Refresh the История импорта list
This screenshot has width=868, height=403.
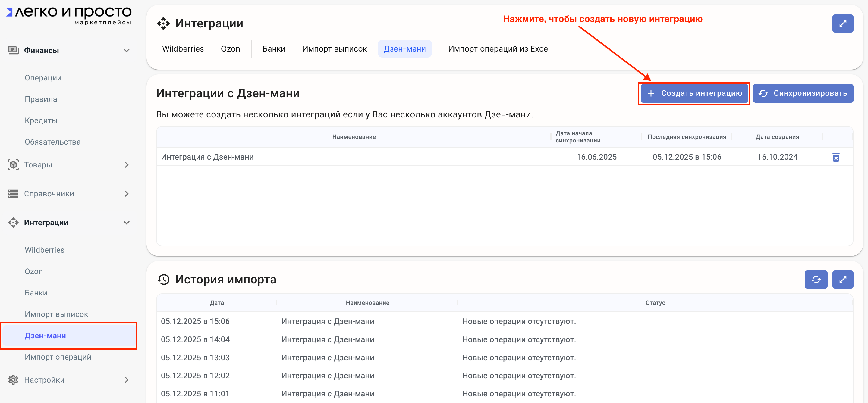point(816,280)
